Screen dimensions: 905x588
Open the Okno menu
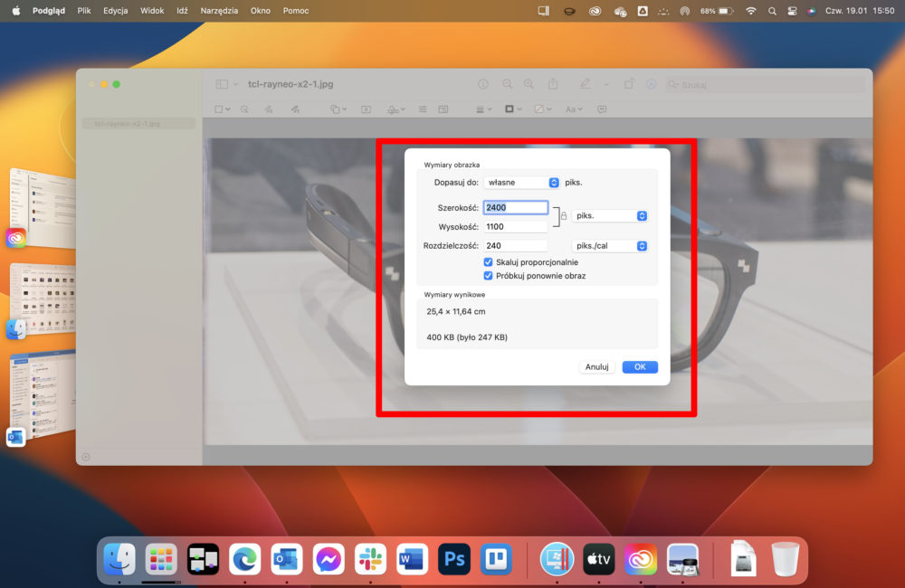(x=261, y=11)
